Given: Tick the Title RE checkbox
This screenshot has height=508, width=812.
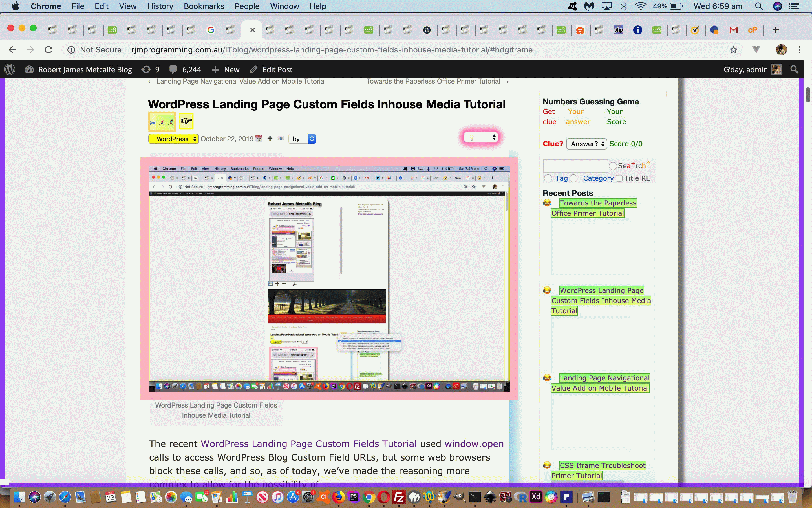Looking at the screenshot, I should 619,178.
